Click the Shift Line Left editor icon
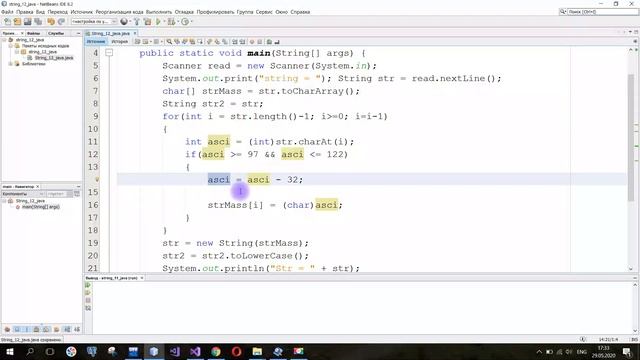The image size is (640, 360). coord(235,42)
